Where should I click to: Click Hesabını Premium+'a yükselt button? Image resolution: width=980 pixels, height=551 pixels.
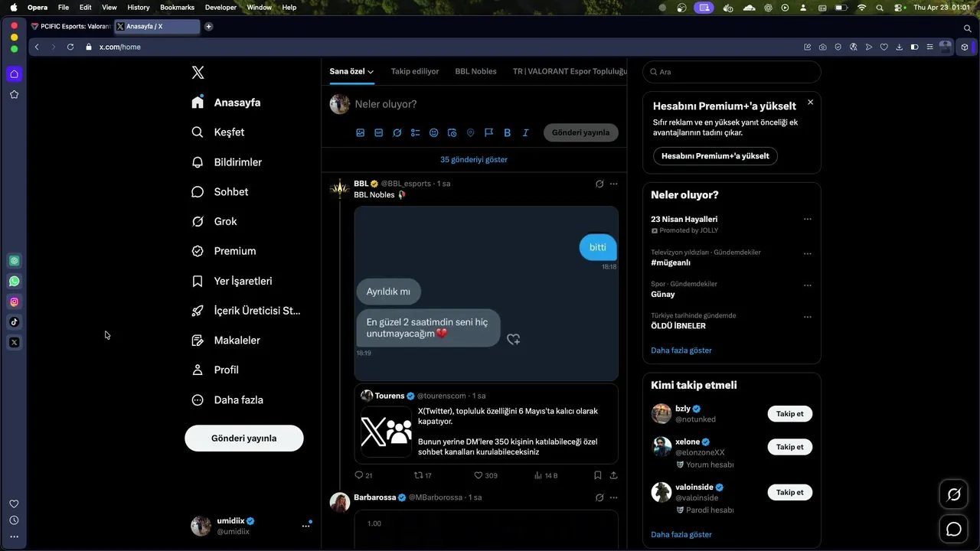tap(715, 156)
